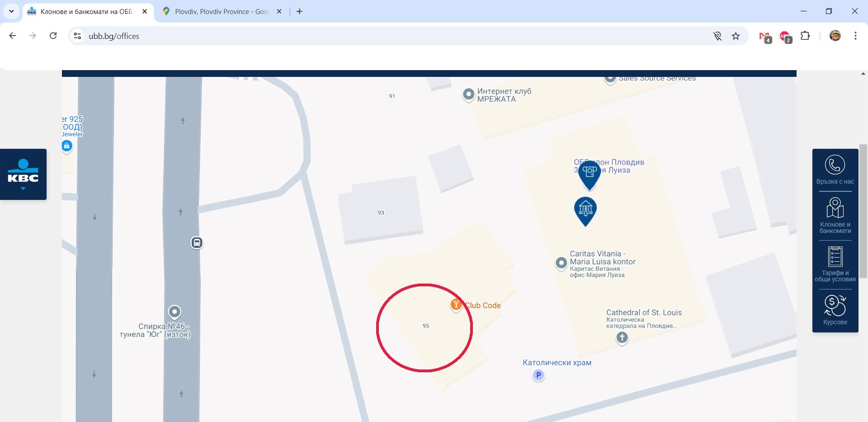
Task: Click the 'Интернет клуб МРЕЖАТА' map marker
Action: click(468, 95)
